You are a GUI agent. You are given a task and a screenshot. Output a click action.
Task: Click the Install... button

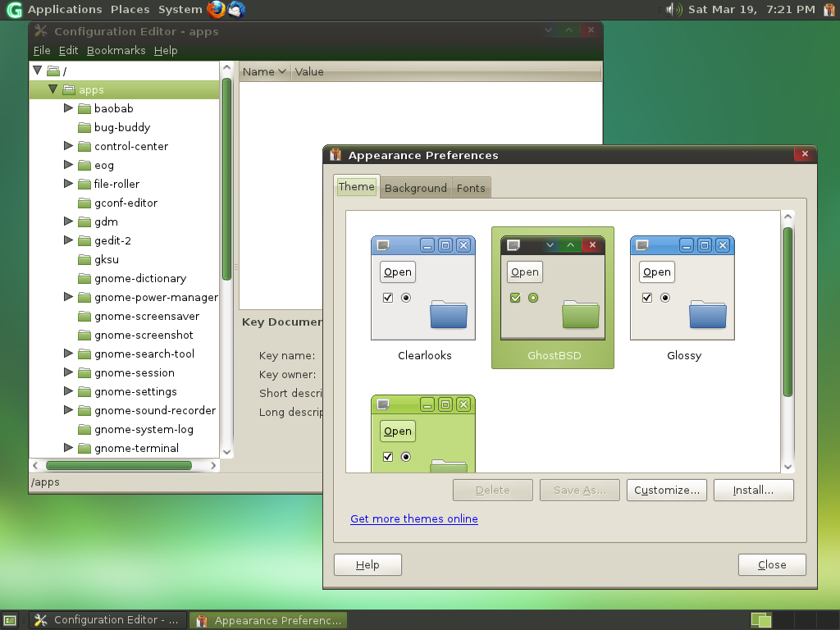[x=753, y=491]
